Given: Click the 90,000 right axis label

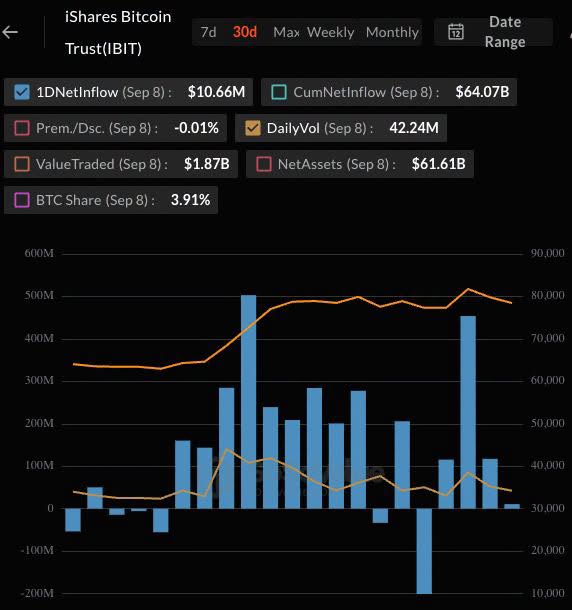Looking at the screenshot, I should [547, 253].
